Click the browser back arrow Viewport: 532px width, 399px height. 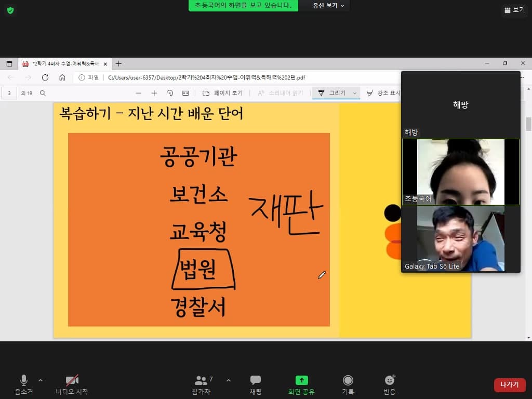(11, 78)
